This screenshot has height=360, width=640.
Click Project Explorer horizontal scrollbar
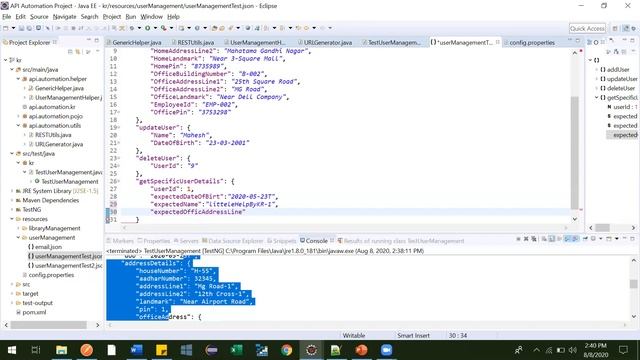pyautogui.click(x=49, y=325)
